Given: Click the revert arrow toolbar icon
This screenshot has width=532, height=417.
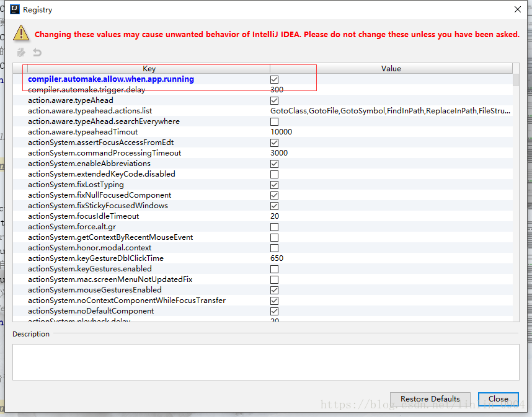Looking at the screenshot, I should point(37,52).
